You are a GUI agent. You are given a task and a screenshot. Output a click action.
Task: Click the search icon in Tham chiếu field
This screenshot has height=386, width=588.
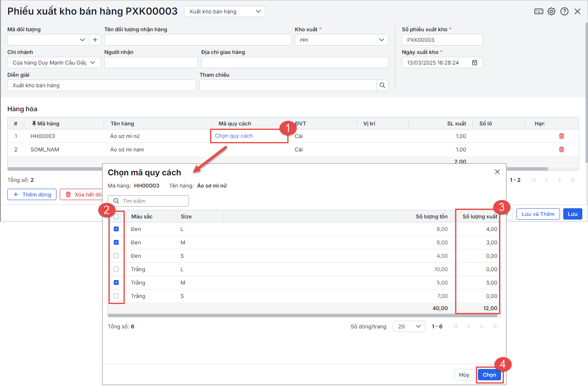tap(382, 85)
